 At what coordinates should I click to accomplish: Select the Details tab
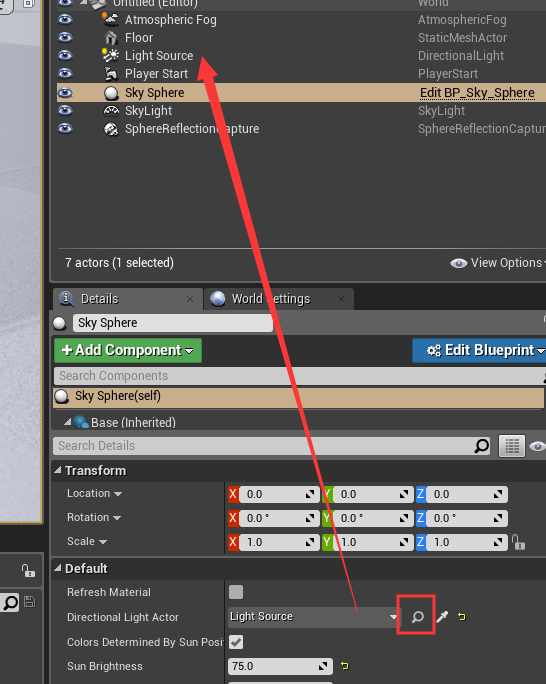pos(127,299)
